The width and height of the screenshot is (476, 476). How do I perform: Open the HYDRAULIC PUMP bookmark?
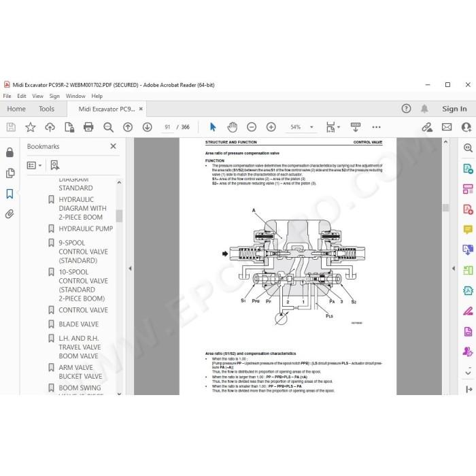pos(86,228)
